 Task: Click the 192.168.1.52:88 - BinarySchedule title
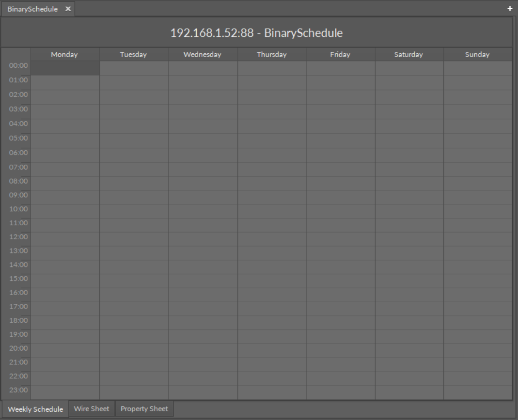tap(256, 33)
